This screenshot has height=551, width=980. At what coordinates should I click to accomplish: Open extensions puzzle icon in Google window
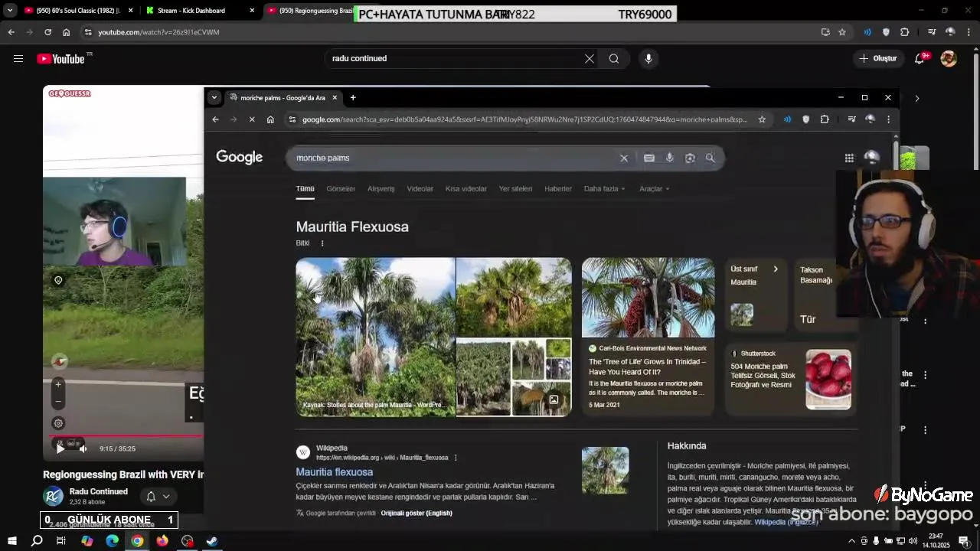(825, 119)
